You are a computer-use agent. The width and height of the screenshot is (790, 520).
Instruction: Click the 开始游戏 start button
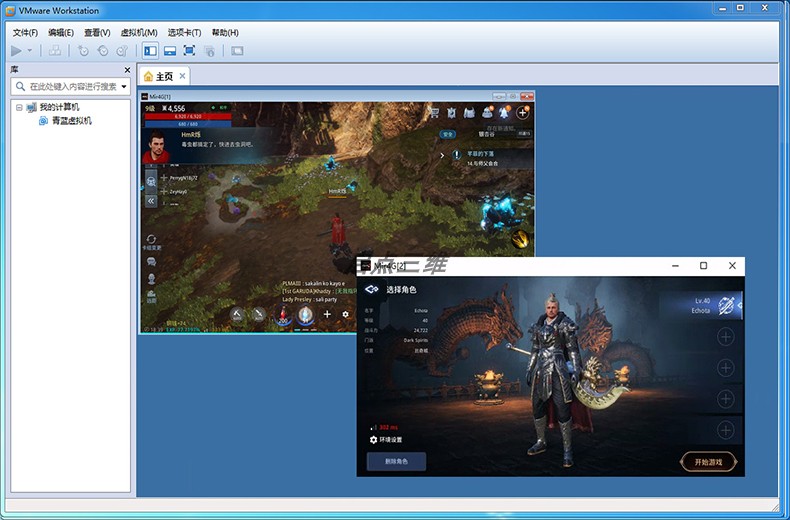pos(708,462)
